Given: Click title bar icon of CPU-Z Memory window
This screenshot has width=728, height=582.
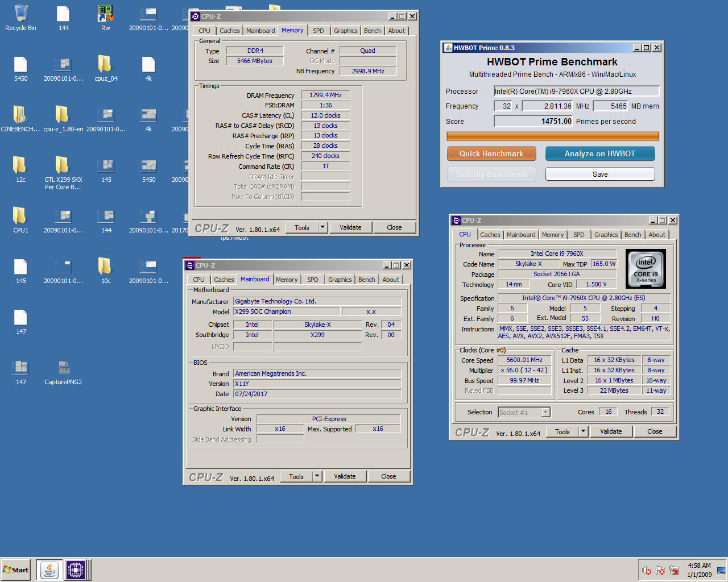Looking at the screenshot, I should click(196, 16).
